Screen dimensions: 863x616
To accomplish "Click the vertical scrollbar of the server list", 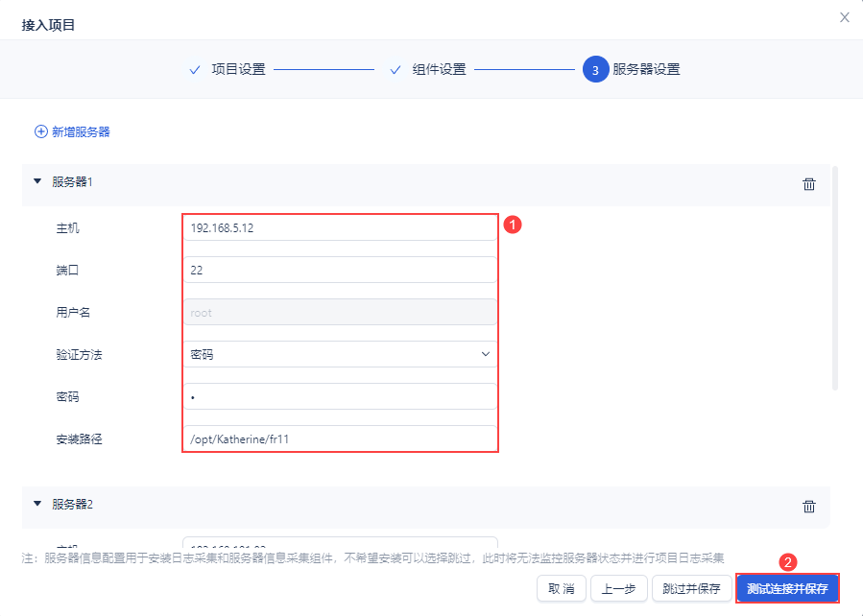I will tap(835, 278).
